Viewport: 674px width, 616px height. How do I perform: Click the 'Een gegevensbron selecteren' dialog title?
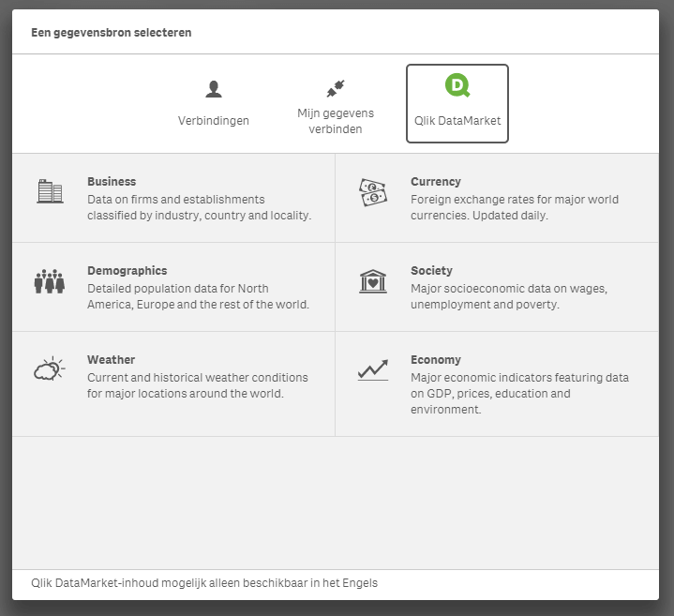pyautogui.click(x=111, y=32)
